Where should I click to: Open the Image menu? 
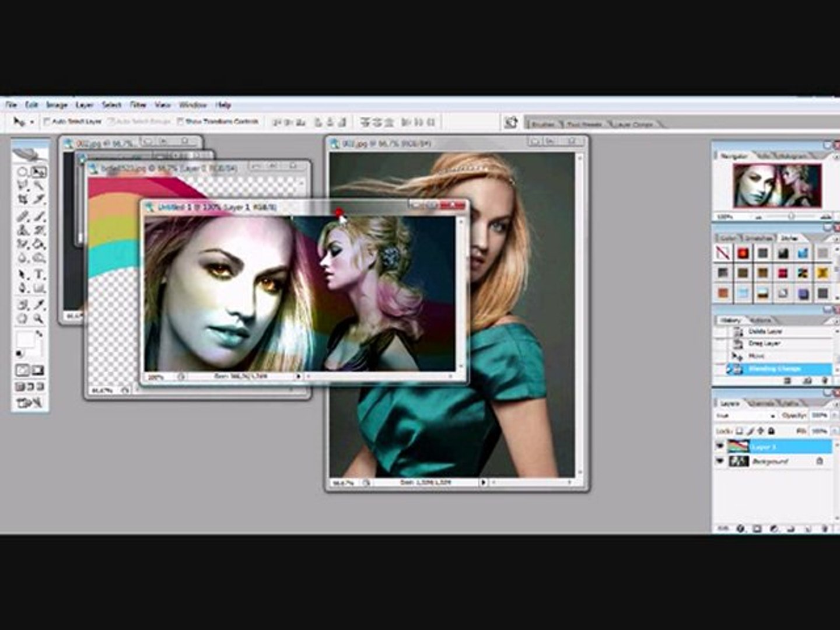(x=57, y=105)
